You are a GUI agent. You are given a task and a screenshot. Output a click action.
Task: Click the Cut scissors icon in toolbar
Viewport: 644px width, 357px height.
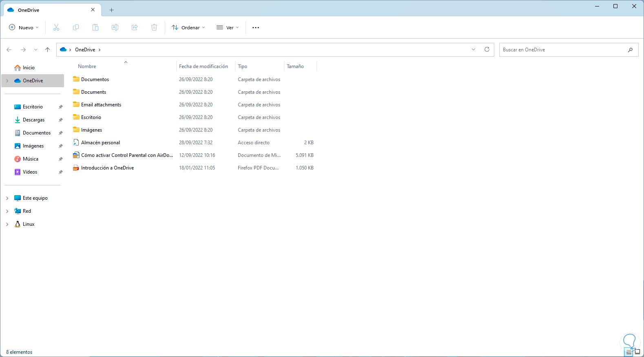[x=56, y=27]
